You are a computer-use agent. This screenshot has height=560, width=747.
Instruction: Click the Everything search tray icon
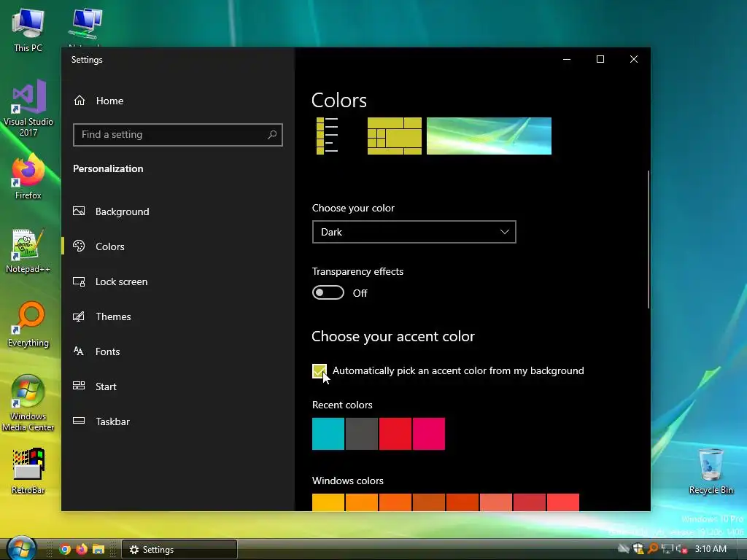click(653, 549)
